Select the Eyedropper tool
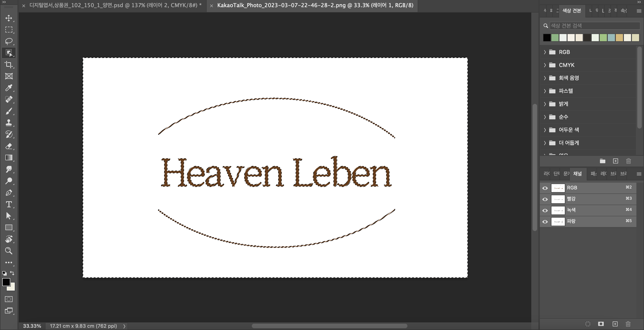The height and width of the screenshot is (330, 644). [9, 88]
